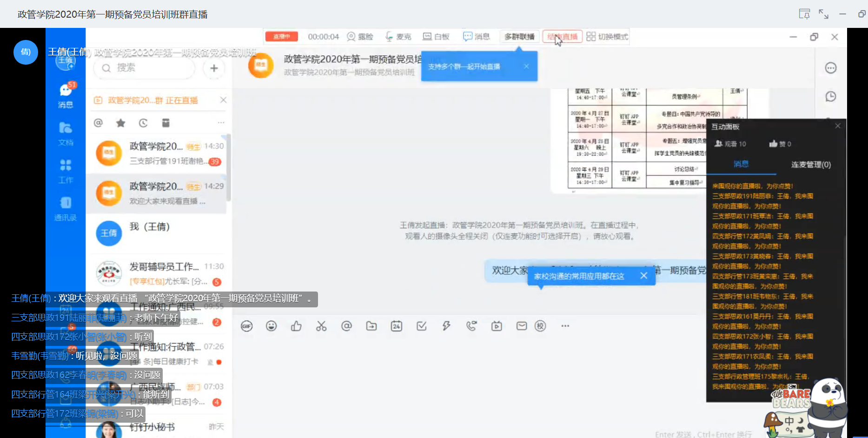Open the calendar schedule icon

click(x=397, y=326)
